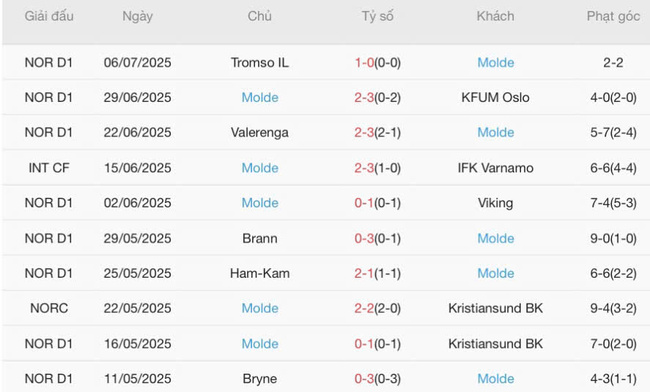The height and width of the screenshot is (392, 650).
Task: Click the Giải đấu column header
Action: tap(49, 16)
